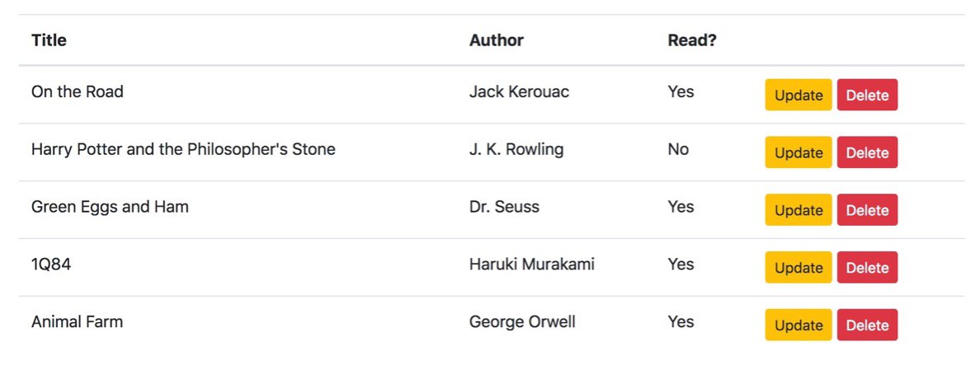The height and width of the screenshot is (370, 980).
Task: Update the 1Q84 book entry
Action: (x=798, y=268)
